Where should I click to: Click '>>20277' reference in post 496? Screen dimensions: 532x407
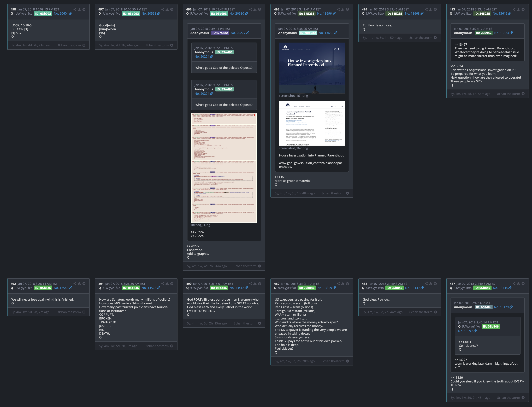pos(193,246)
